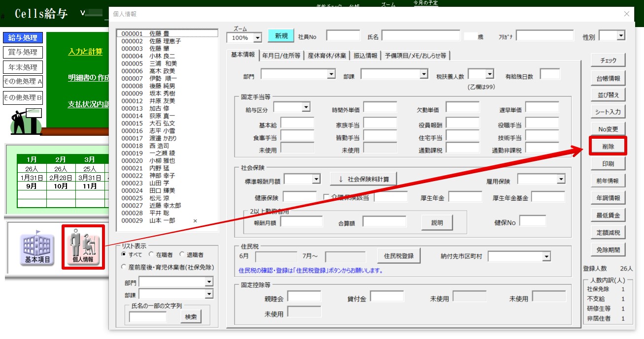Enable the 介護保険該当 checkbox
The width and height of the screenshot is (644, 339).
[326, 197]
